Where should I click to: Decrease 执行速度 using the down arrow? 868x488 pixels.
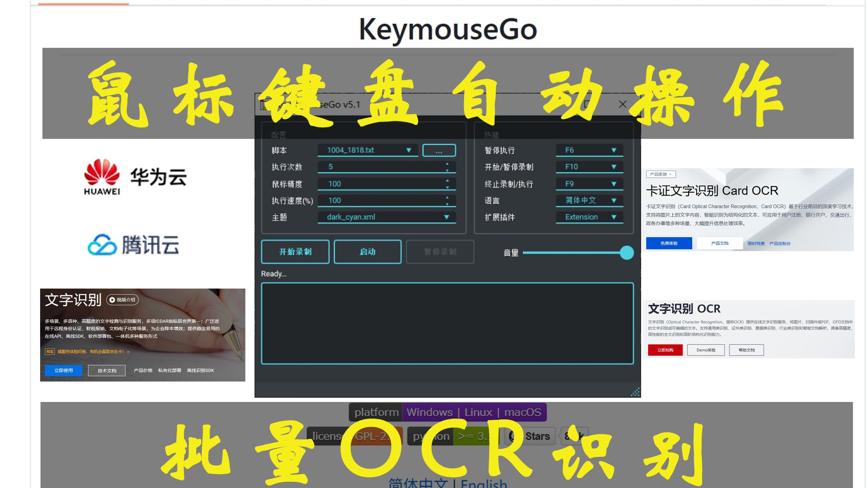click(447, 204)
